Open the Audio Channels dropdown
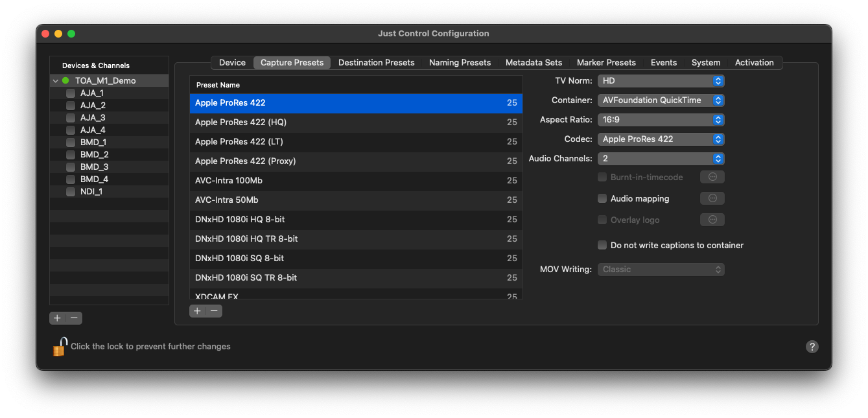 click(x=661, y=159)
